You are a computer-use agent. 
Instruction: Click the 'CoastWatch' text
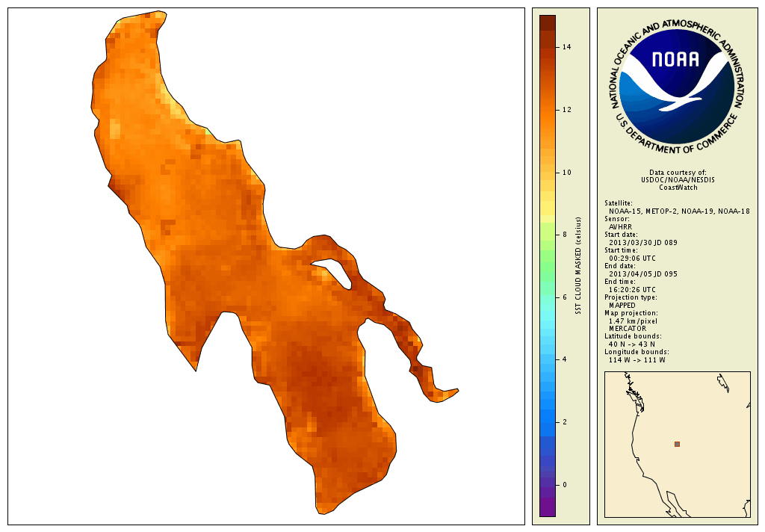pyautogui.click(x=678, y=188)
